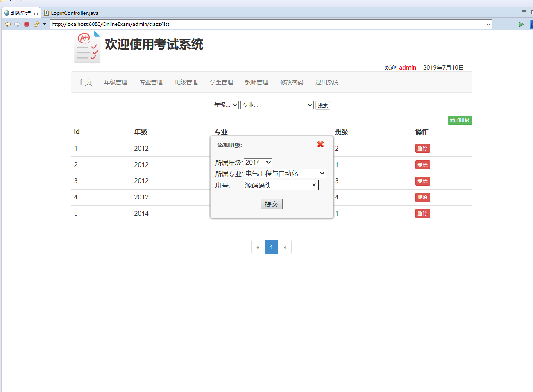Image resolution: width=533 pixels, height=392 pixels.
Task: Select 退出系统 from the navigation bar
Action: tap(327, 82)
